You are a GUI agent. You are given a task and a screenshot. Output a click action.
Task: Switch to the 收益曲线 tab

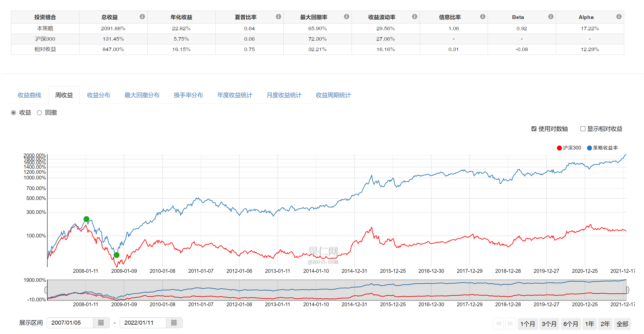(29, 95)
